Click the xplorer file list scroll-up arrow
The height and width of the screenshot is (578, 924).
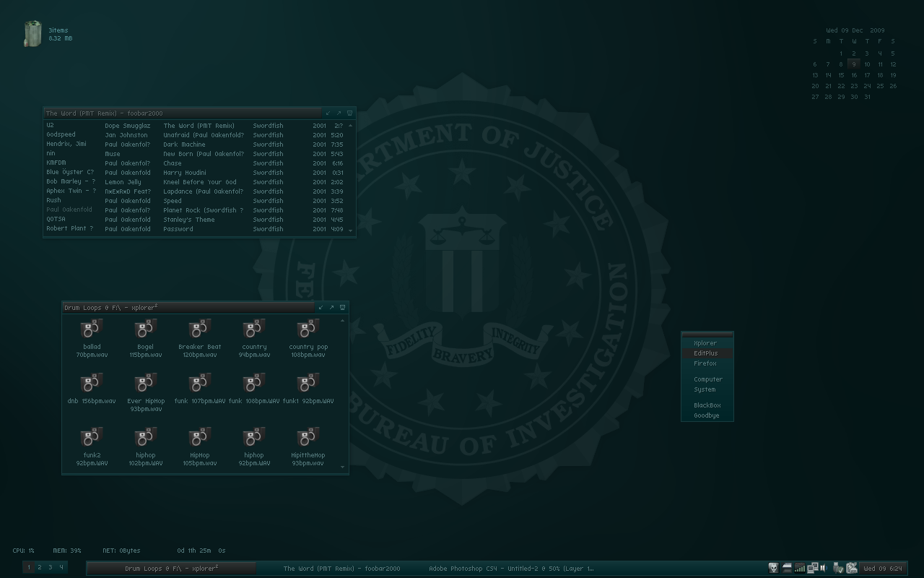(343, 320)
